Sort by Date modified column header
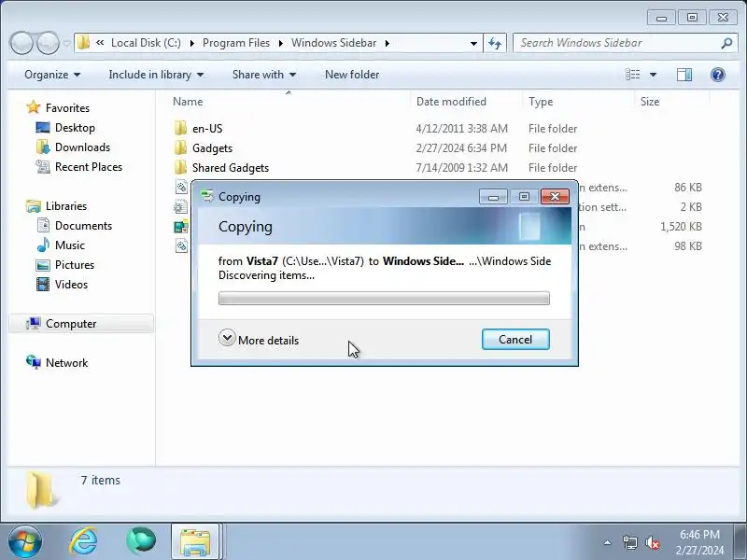 pyautogui.click(x=466, y=102)
